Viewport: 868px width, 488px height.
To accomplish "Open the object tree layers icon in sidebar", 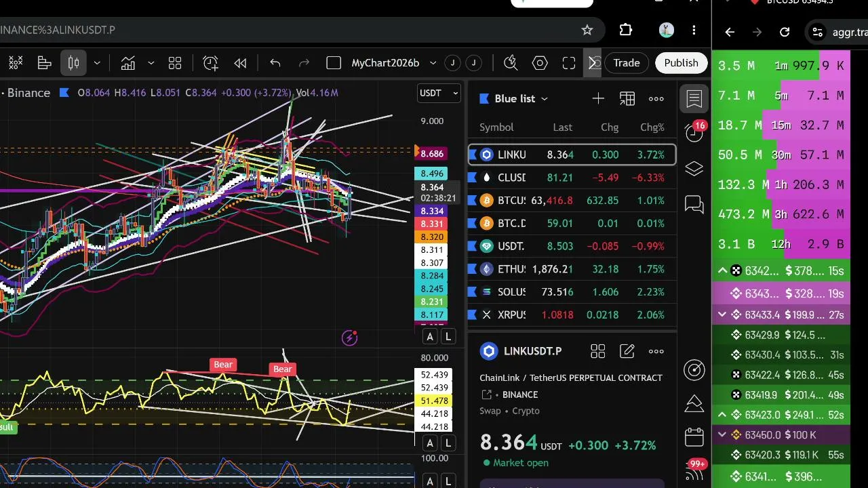I will click(x=694, y=169).
